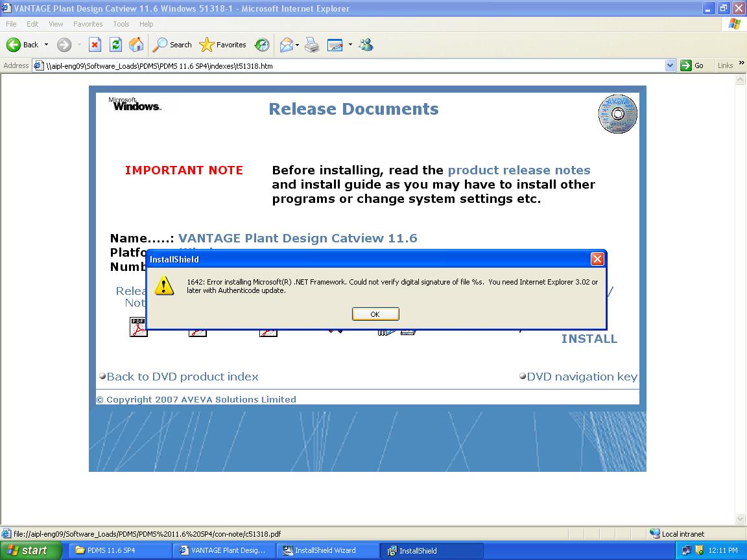Switch to InstallShield Wizard taskbar button

click(327, 550)
